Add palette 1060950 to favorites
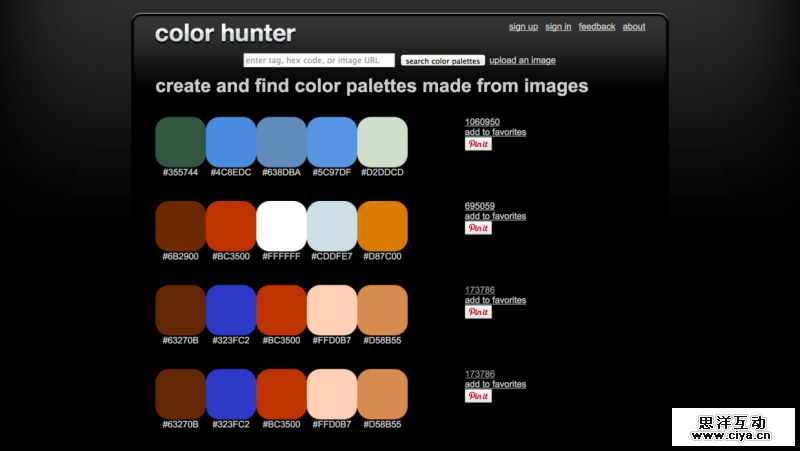 coord(495,132)
